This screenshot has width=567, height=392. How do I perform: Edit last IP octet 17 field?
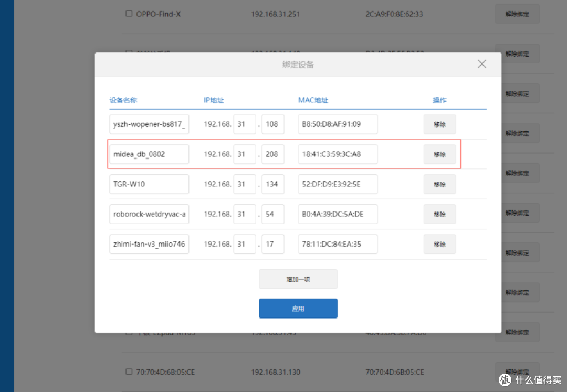tap(273, 244)
